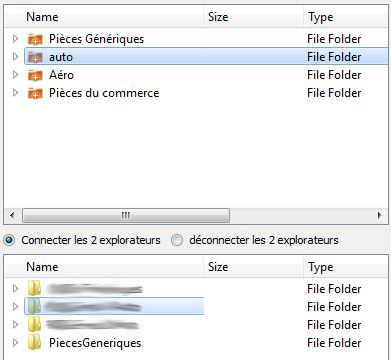Click the first blurred yellow folder icon
Screen dimensions: 391x360
click(x=34, y=288)
